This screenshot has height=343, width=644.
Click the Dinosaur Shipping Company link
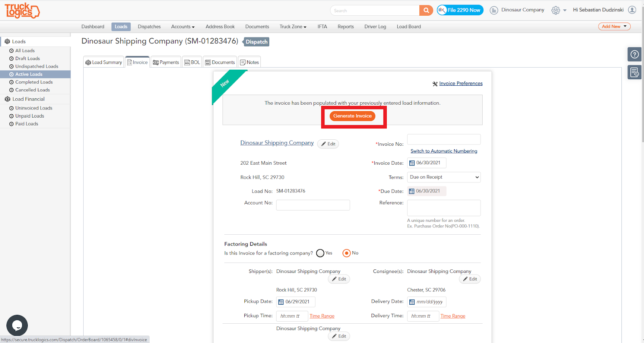click(277, 143)
